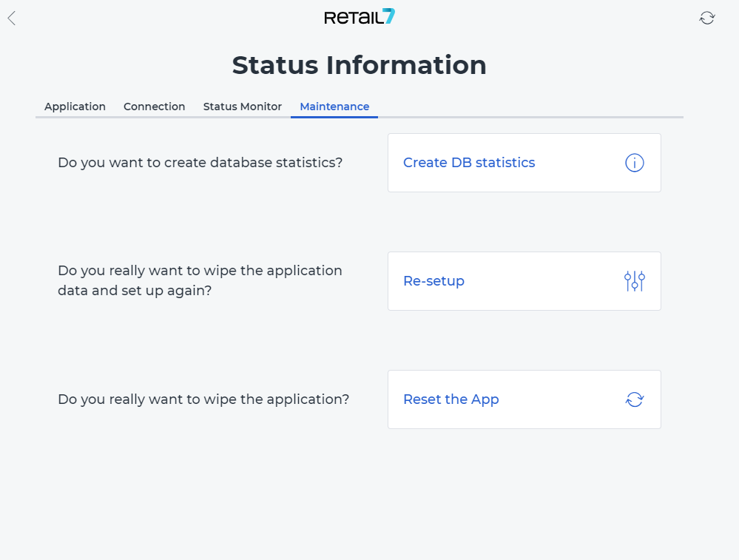Click the blue underline beneath the Maintenance tab
This screenshot has height=560, width=739.
coord(334,117)
